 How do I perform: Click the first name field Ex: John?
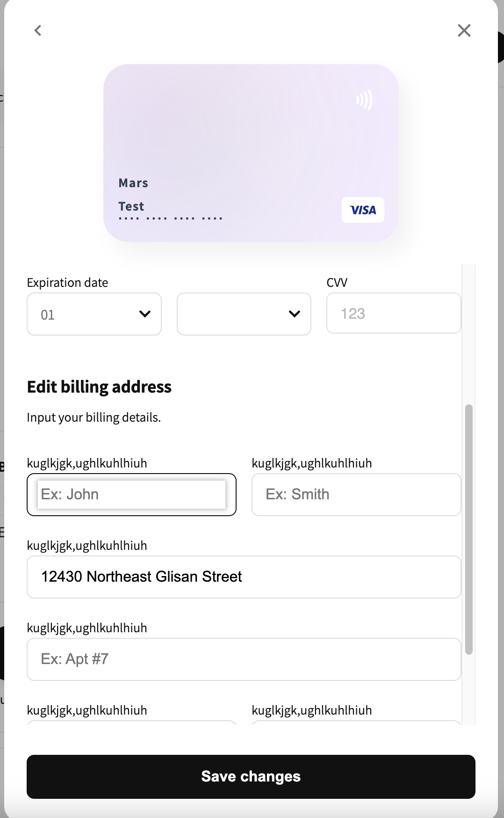tap(131, 495)
